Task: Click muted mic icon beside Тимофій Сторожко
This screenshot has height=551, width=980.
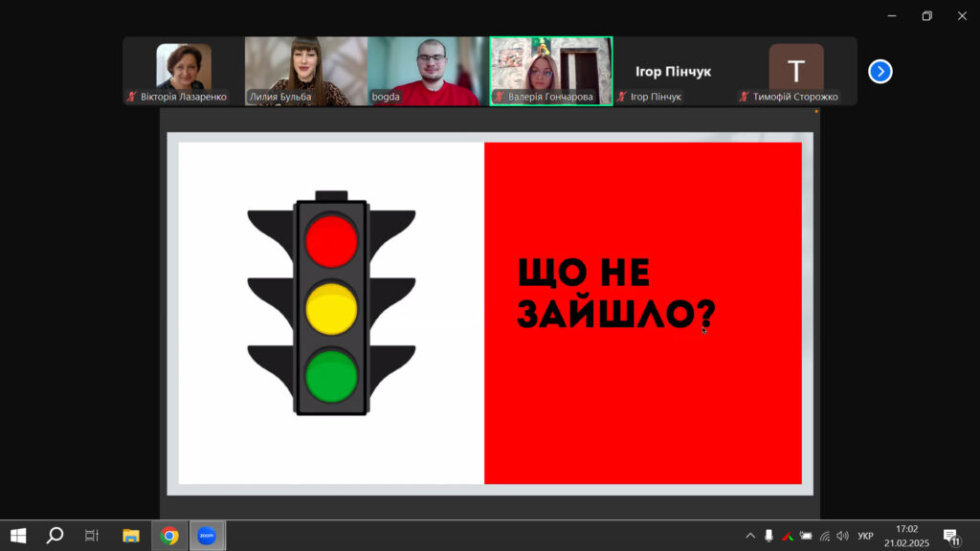Action: pos(744,97)
